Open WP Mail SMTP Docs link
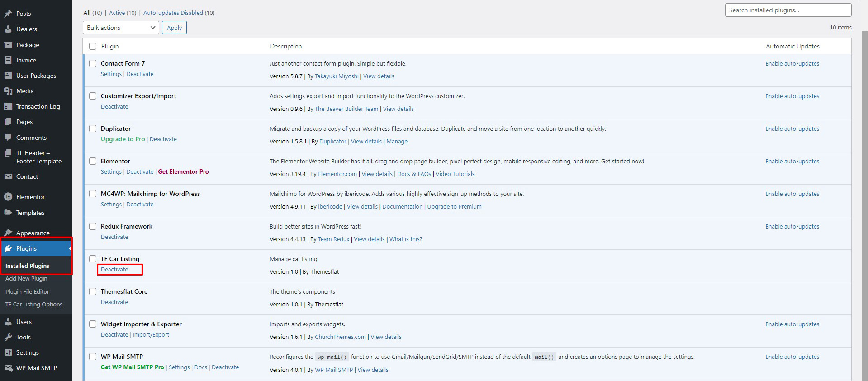 pos(200,367)
